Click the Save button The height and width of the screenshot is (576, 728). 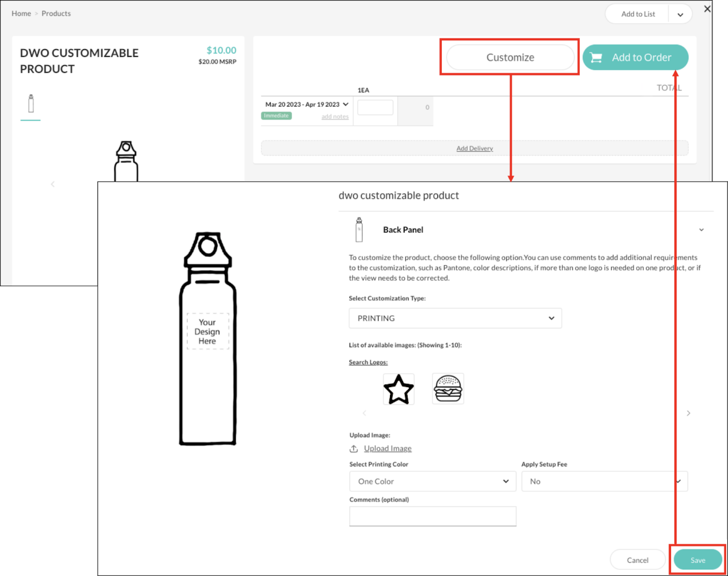pos(698,560)
